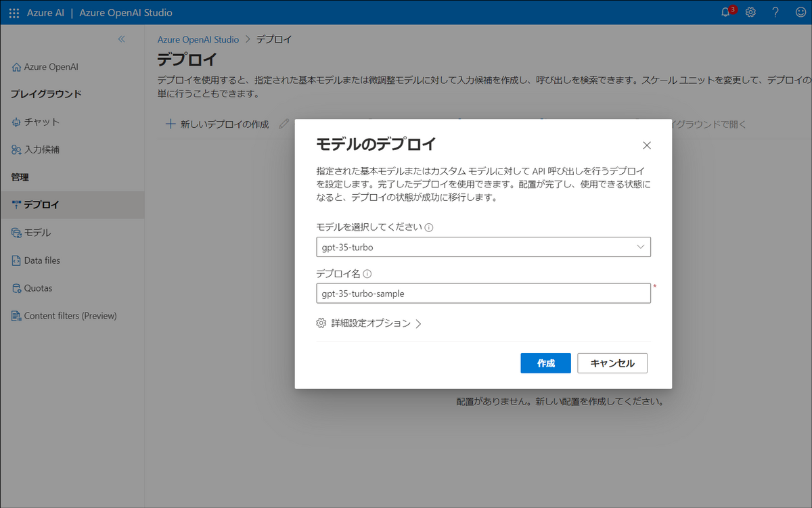
Task: Open the settings gear in header
Action: 750,13
